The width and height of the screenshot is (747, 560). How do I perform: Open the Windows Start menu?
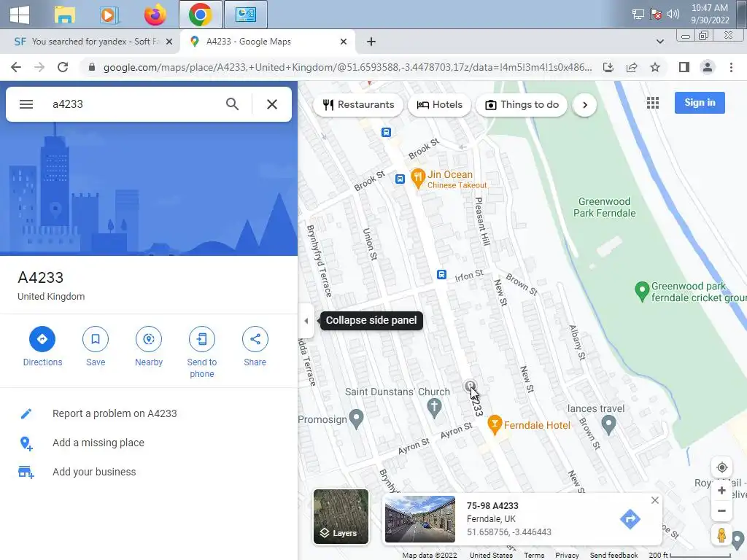pyautogui.click(x=20, y=15)
